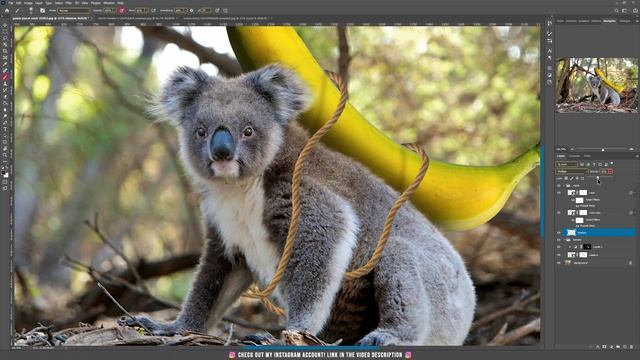Switch to the Channels tab
640x360 pixels.
[574, 156]
